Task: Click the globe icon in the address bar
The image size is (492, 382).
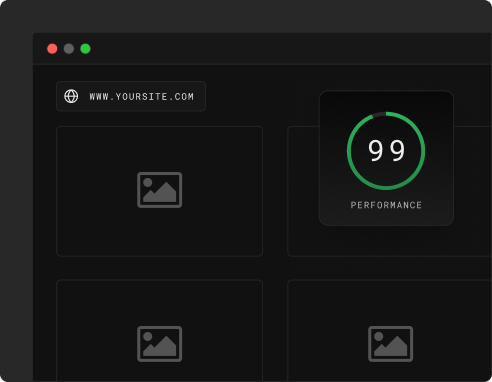Action: [x=71, y=96]
